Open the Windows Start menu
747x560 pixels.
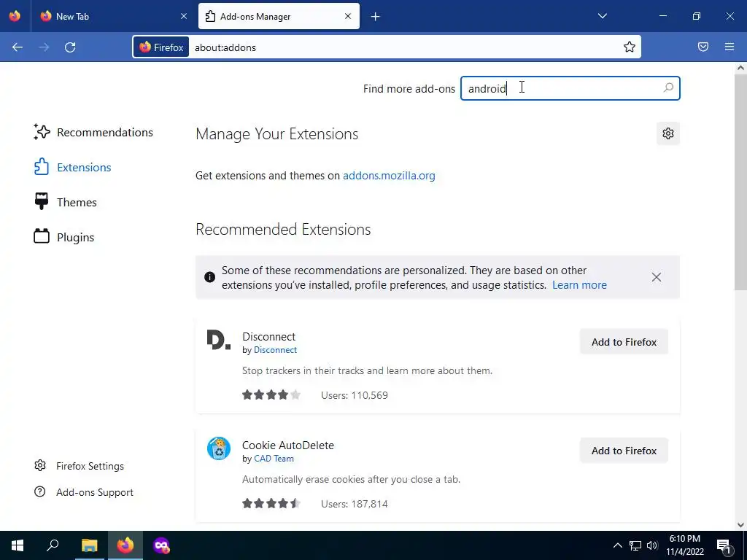(18, 545)
